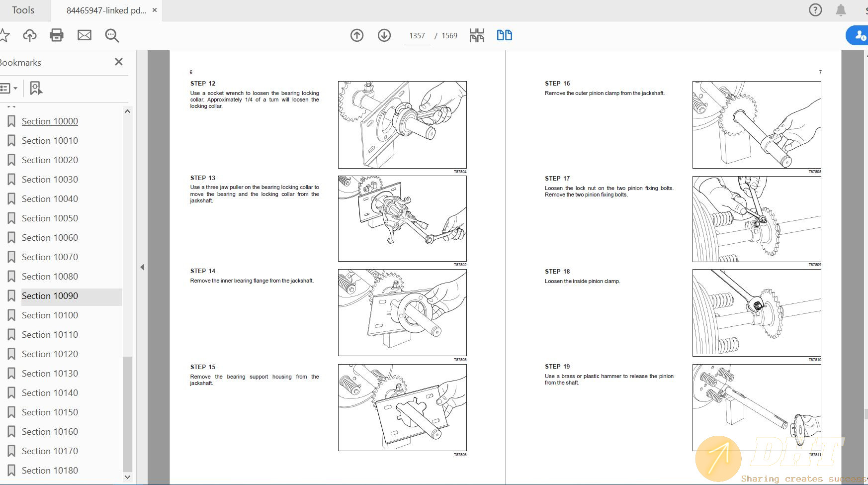The width and height of the screenshot is (868, 485).
Task: Open the fit page display options icon
Action: tap(477, 35)
